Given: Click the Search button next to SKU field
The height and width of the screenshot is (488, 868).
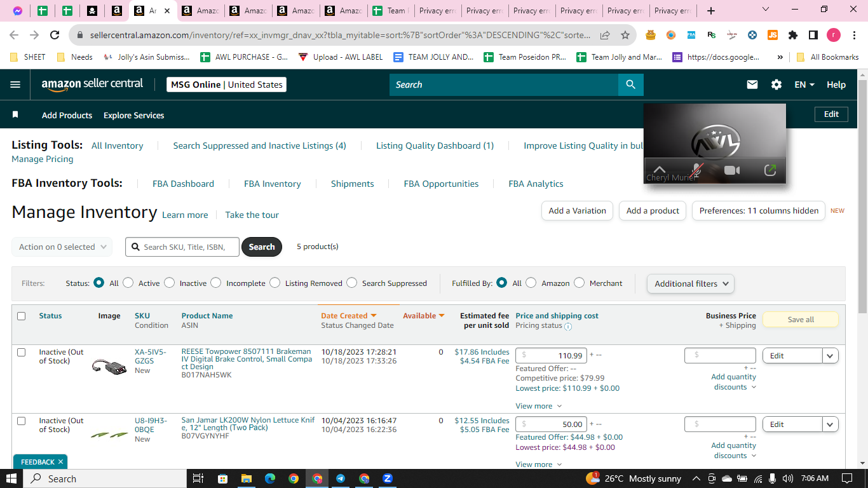Looking at the screenshot, I should [x=262, y=247].
